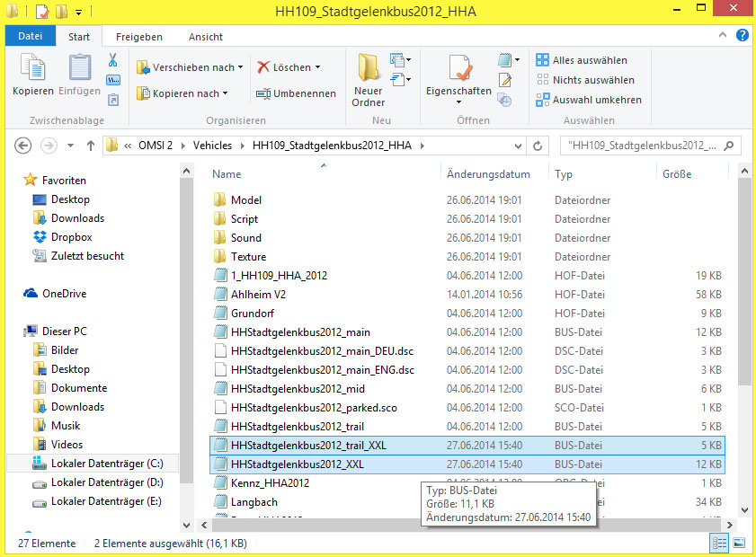Switch to the Start tab
The height and width of the screenshot is (557, 756).
pyautogui.click(x=79, y=37)
